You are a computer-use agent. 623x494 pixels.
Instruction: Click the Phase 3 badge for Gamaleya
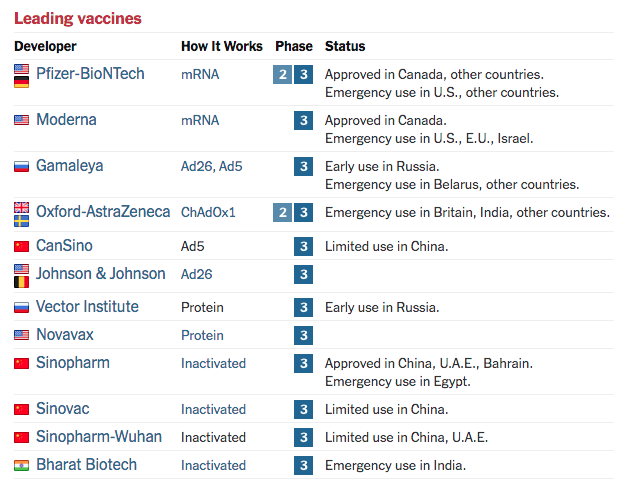click(303, 166)
